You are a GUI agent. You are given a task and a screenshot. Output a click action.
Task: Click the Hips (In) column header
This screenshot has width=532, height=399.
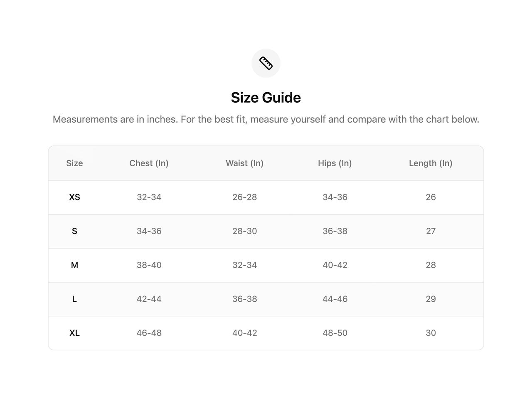coord(335,163)
